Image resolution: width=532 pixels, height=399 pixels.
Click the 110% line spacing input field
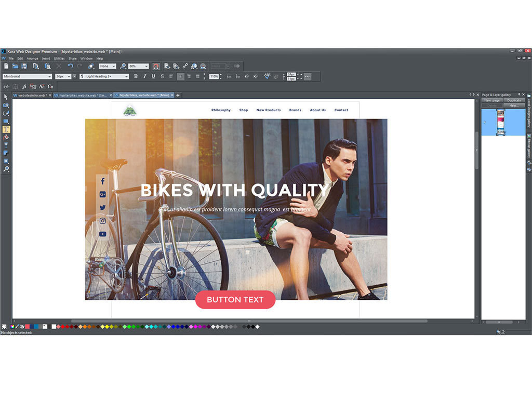214,77
